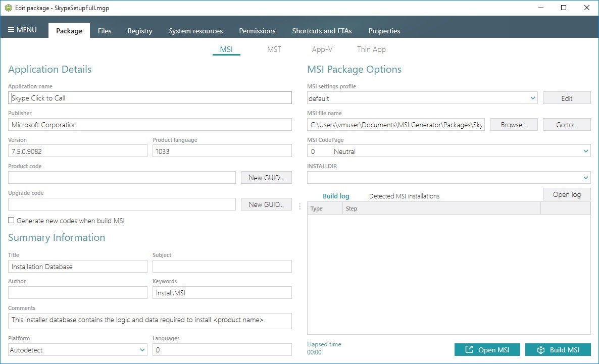The image size is (599, 364).
Task: Open the System resources tab
Action: [x=195, y=31]
